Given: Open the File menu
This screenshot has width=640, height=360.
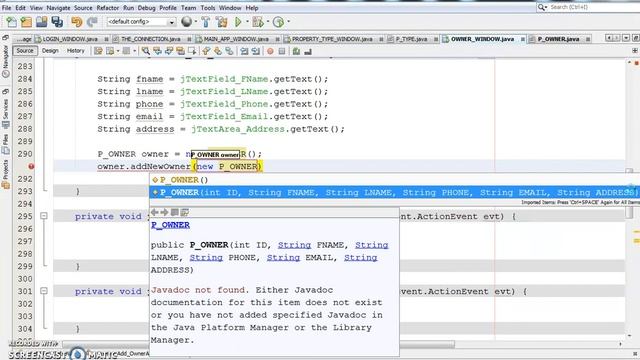Looking at the screenshot, I should (7, 8).
